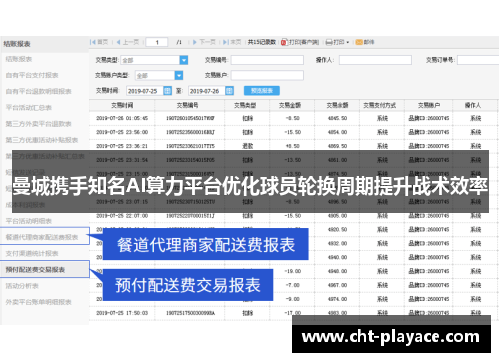Click balance value 4854.00
The height and width of the screenshot is (362, 500).
tap(337, 132)
